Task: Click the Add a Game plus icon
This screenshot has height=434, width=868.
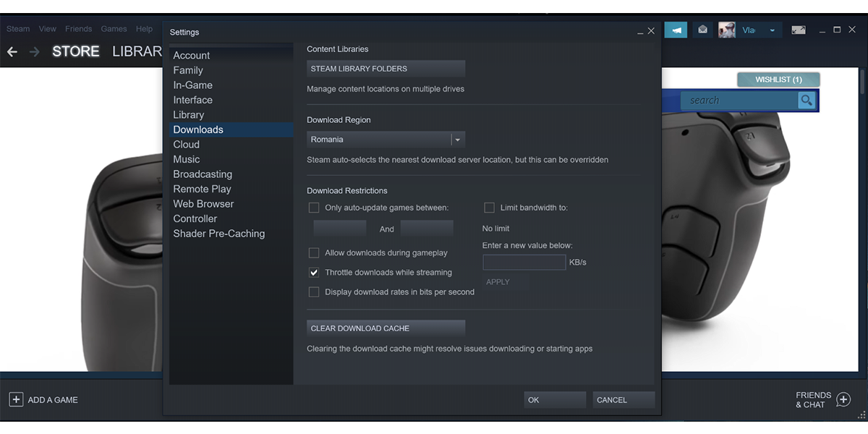Action: tap(16, 399)
